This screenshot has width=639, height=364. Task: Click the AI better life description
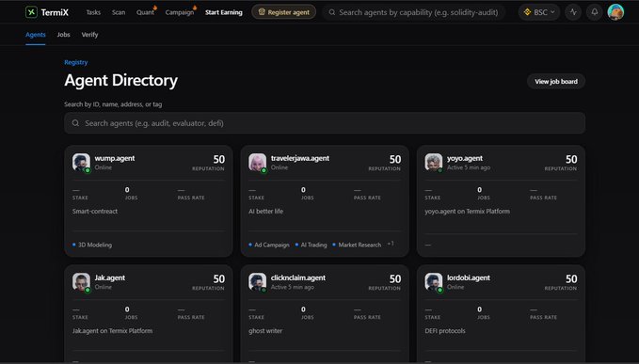click(x=265, y=212)
